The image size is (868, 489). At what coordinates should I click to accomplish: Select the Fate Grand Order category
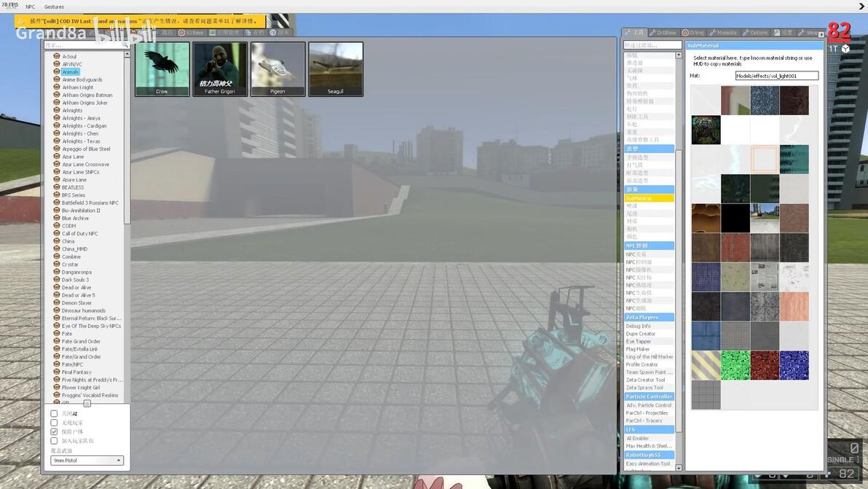coord(81,341)
